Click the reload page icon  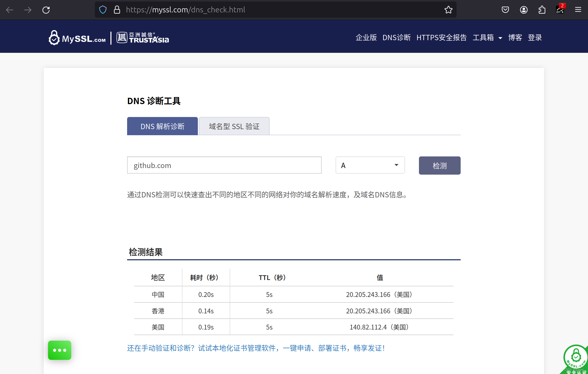coord(46,10)
